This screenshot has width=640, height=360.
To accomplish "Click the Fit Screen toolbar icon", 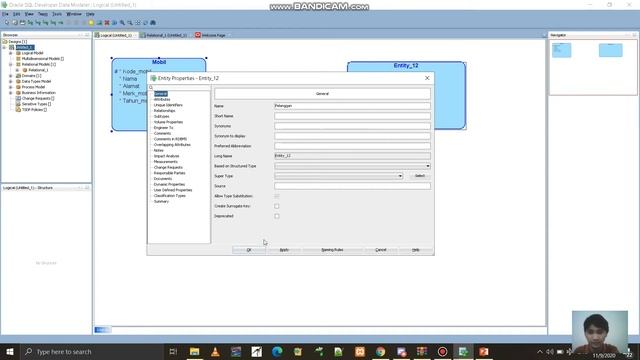I will click(x=138, y=23).
